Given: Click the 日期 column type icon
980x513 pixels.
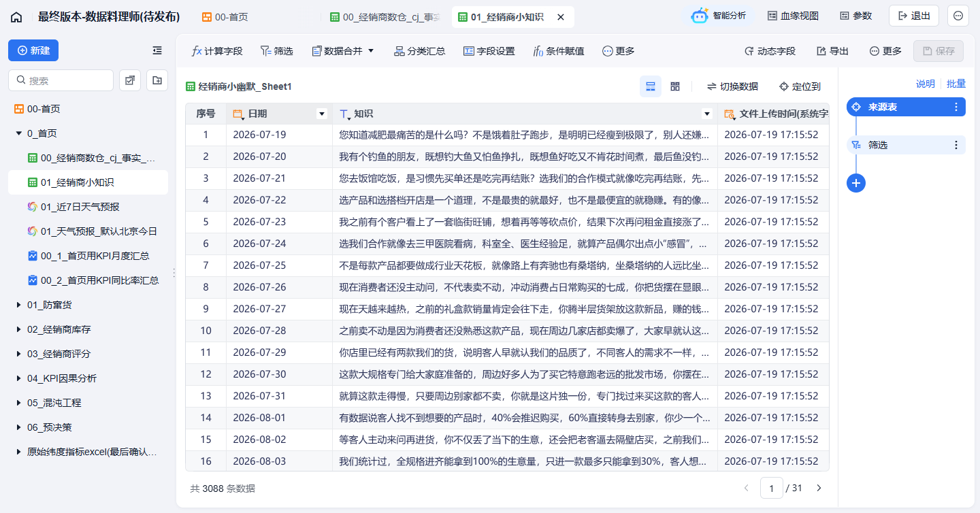Looking at the screenshot, I should [238, 114].
